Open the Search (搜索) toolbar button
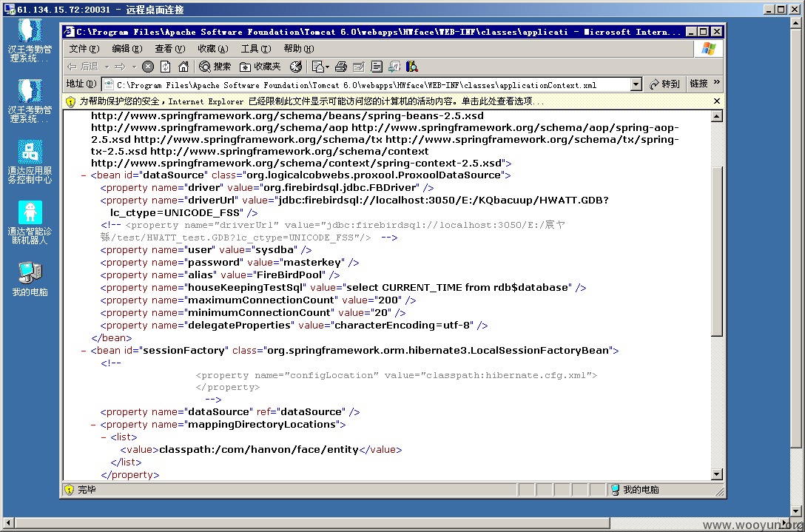Screen dimensions: 805x532 pos(215,67)
